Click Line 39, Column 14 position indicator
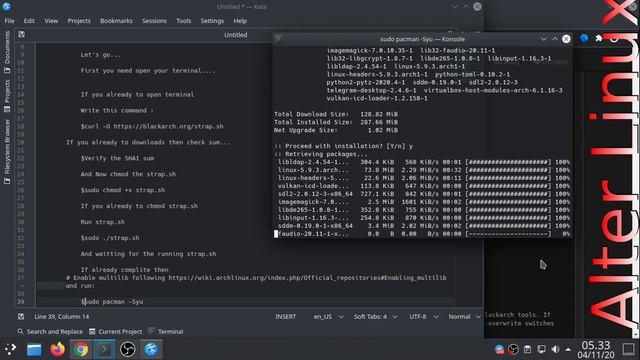The image size is (640, 360). [62, 316]
